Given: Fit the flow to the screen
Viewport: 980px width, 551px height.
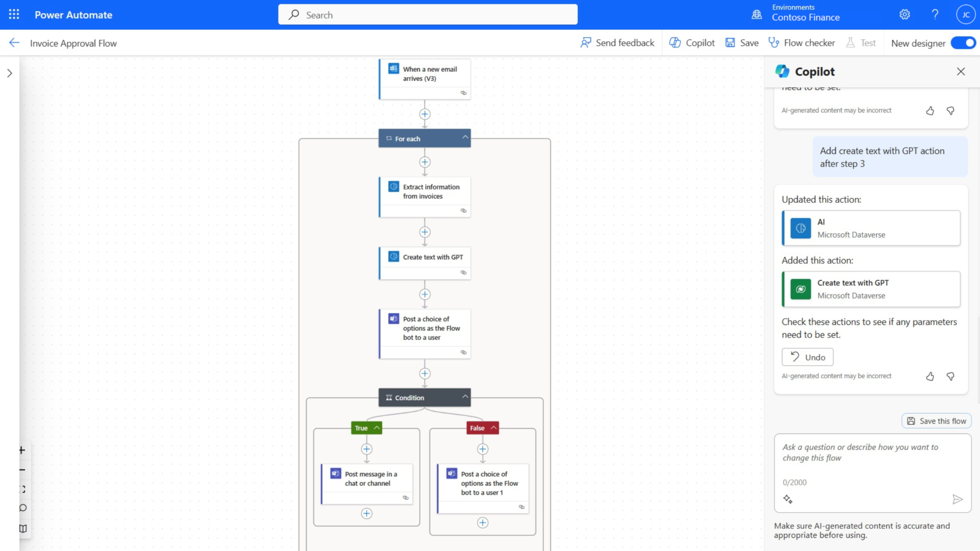Looking at the screenshot, I should 22,490.
